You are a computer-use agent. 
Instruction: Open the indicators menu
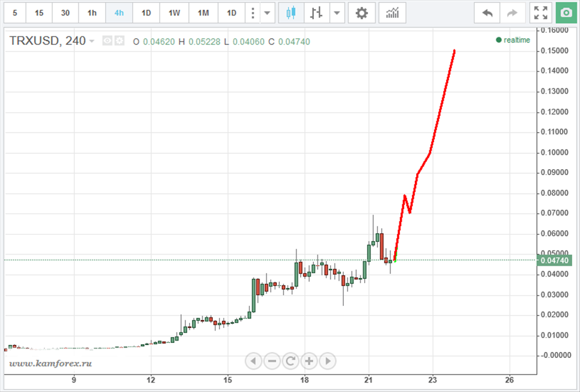392,13
